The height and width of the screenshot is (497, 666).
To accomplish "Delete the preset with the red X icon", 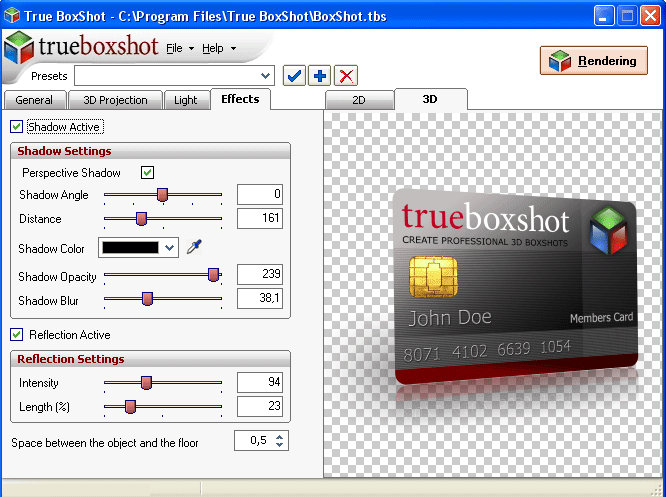I will coord(346,76).
